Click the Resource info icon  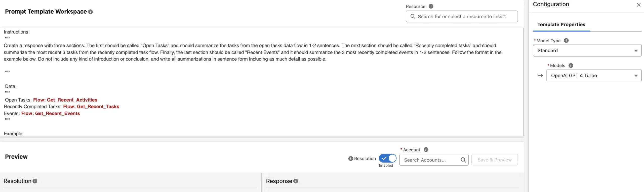[x=431, y=6]
